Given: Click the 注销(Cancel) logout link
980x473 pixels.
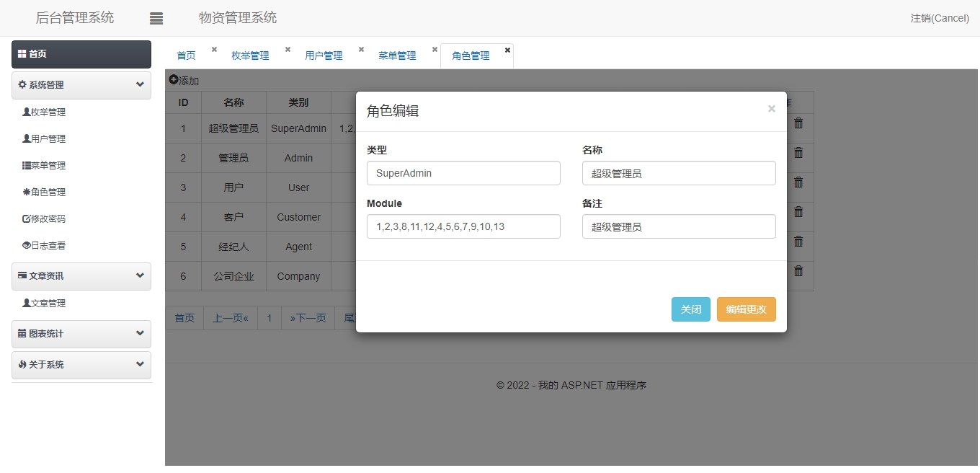Looking at the screenshot, I should (940, 18).
